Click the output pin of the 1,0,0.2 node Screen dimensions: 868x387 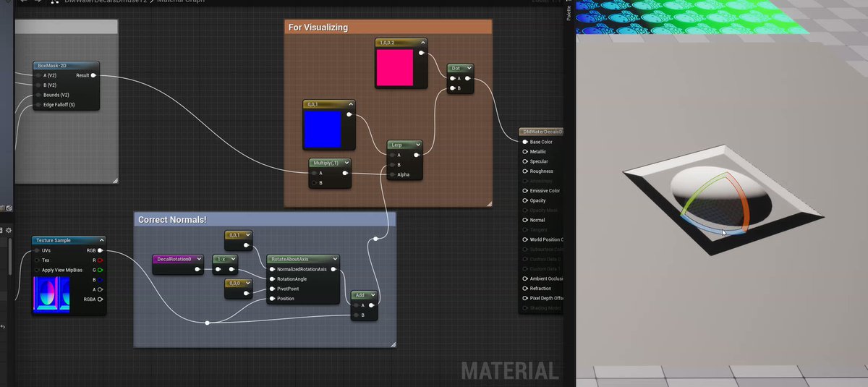422,53
